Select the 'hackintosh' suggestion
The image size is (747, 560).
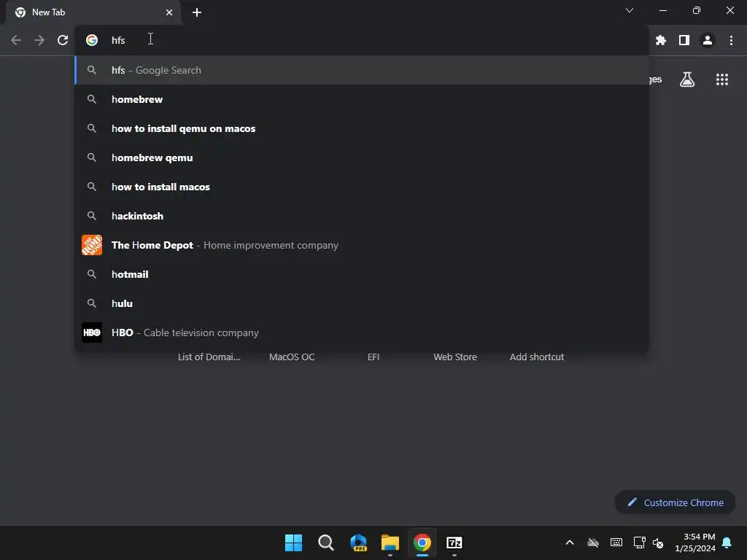tap(362, 216)
